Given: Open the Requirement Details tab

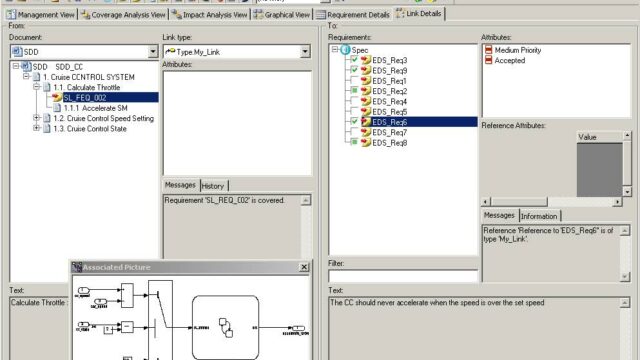Looking at the screenshot, I should [x=353, y=15].
